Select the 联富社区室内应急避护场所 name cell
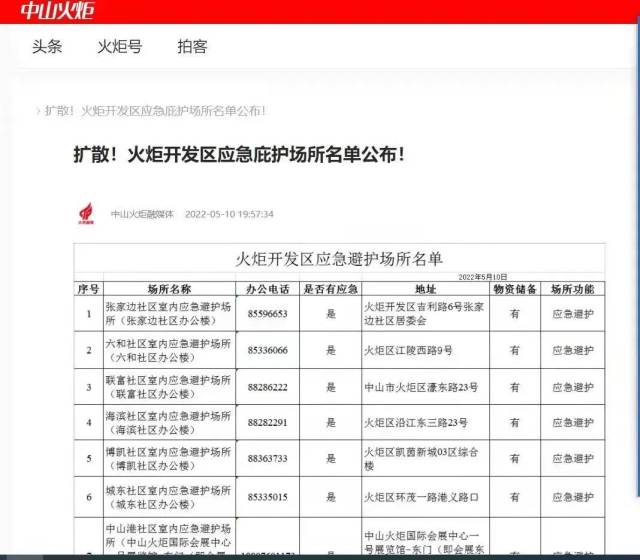Image resolution: width=640 pixels, height=560 pixels. tap(169, 387)
